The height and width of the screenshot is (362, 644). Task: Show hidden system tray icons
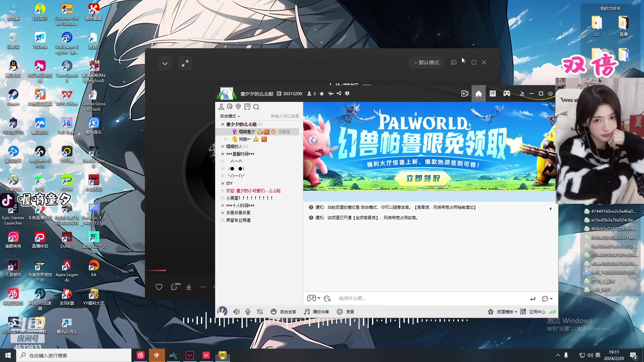[558, 355]
